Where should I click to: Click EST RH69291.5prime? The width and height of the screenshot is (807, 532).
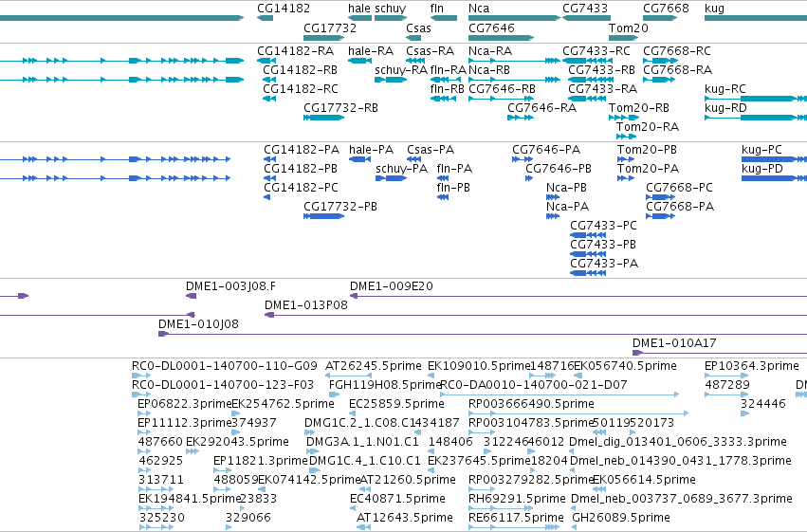point(517,500)
